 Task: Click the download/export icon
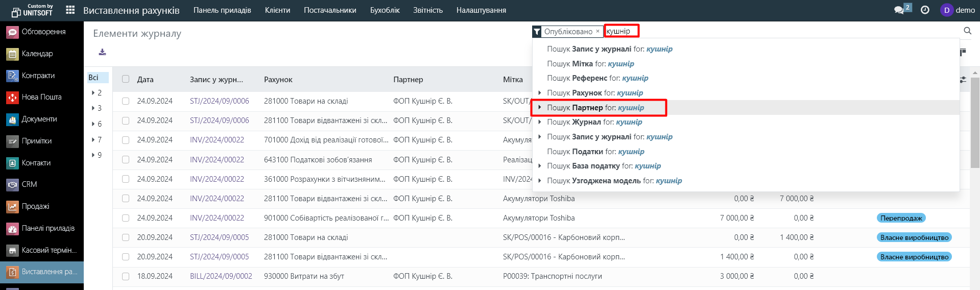[x=102, y=52]
